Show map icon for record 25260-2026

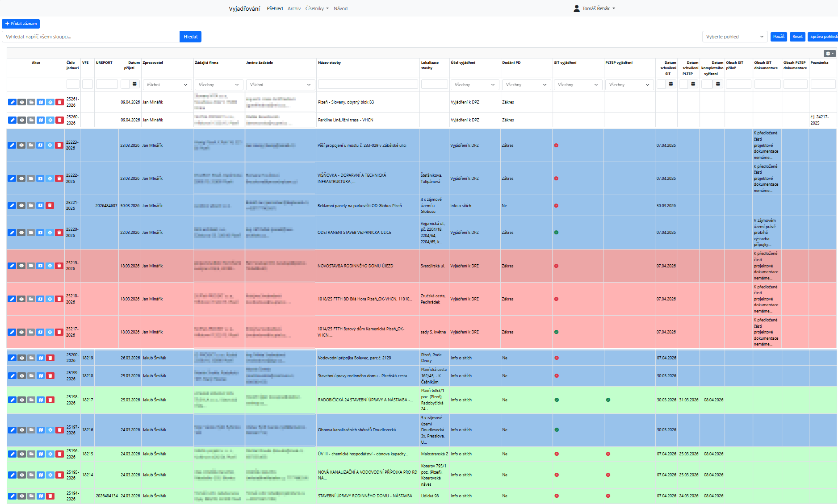(41, 120)
